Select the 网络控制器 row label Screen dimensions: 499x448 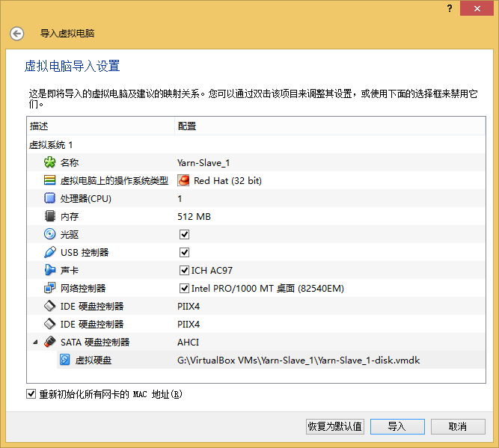tap(83, 289)
